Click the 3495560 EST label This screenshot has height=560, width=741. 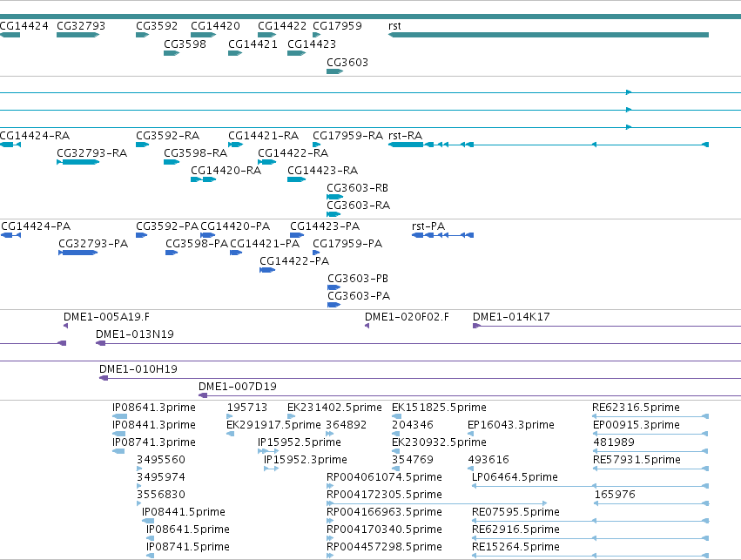tap(161, 461)
